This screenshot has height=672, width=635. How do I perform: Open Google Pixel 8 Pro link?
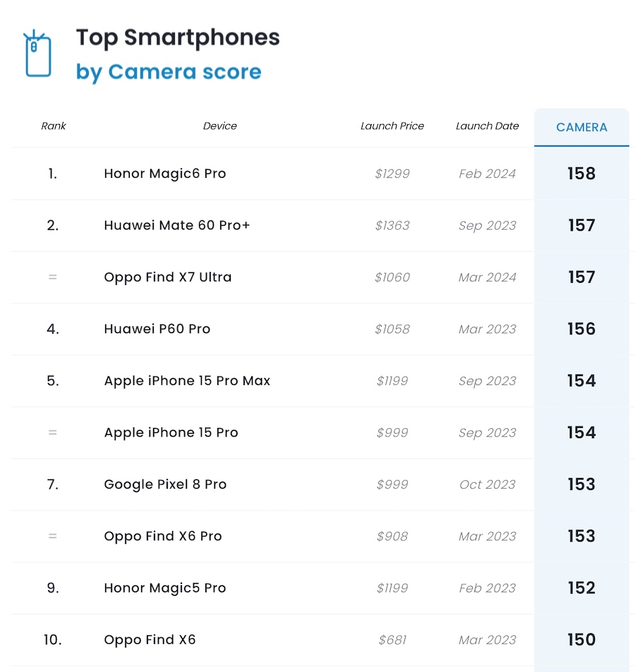point(165,484)
